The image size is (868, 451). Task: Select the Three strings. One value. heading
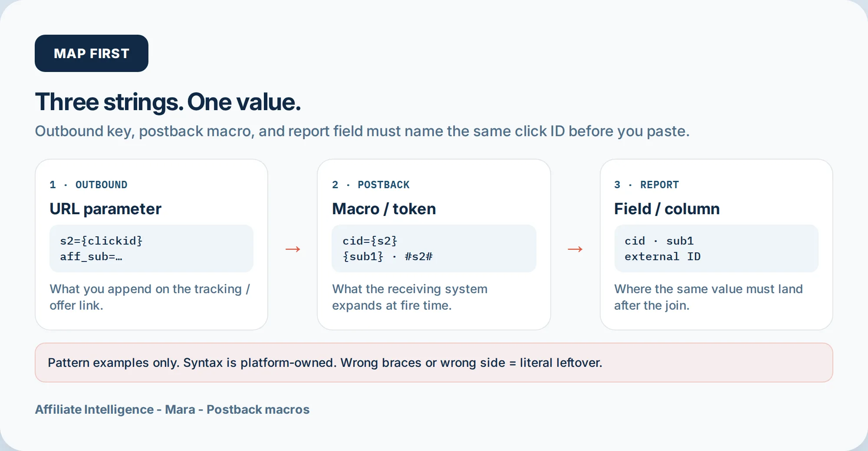(x=168, y=102)
